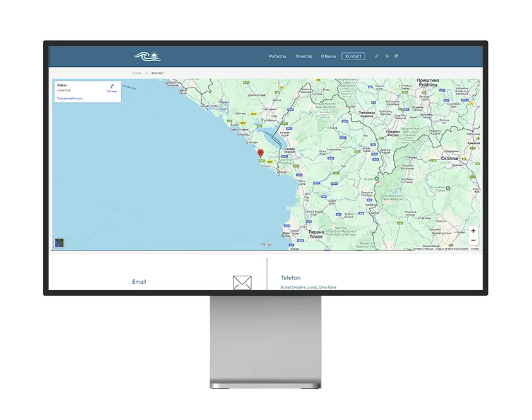
Task: Click the Тирана Tiranë label on the map
Action: click(x=316, y=234)
